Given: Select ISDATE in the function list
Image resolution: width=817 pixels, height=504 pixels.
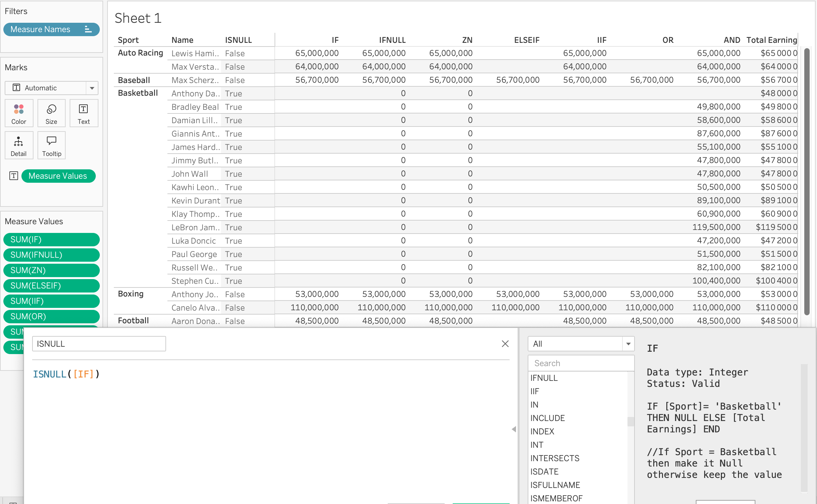Looking at the screenshot, I should [544, 472].
